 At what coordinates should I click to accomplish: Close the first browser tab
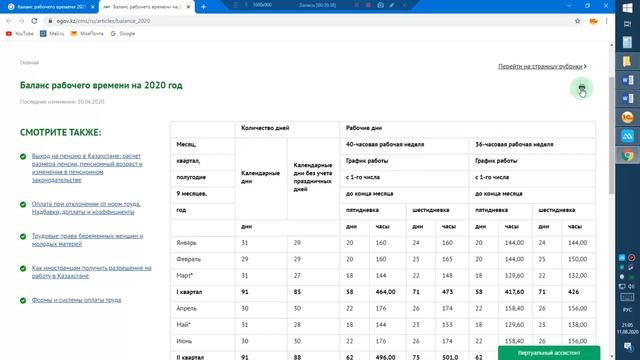(x=93, y=7)
